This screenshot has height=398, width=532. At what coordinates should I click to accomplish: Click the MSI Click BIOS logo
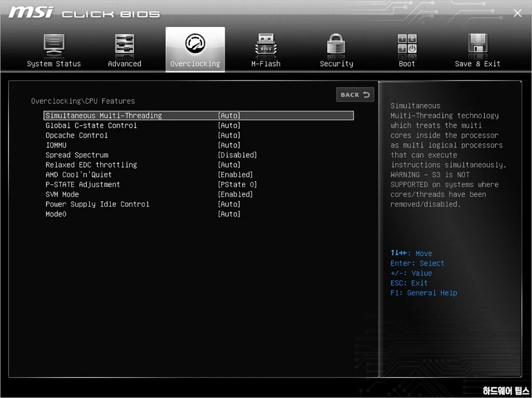[84, 13]
